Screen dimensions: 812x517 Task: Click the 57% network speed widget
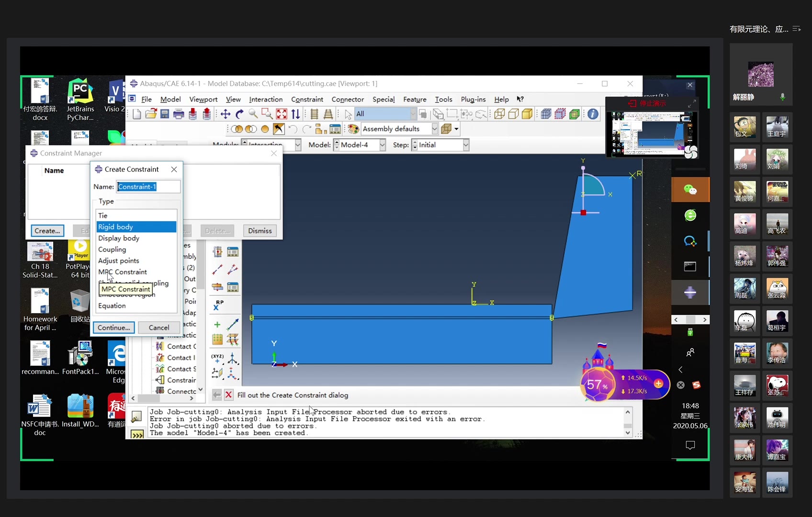point(625,384)
